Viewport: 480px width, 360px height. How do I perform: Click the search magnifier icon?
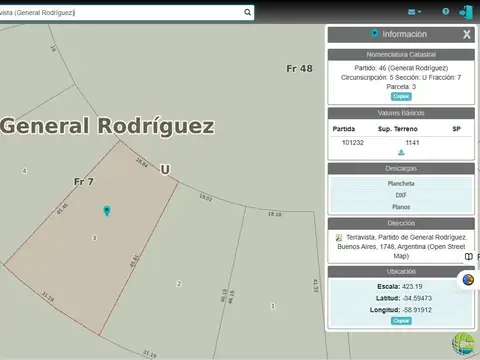247,13
